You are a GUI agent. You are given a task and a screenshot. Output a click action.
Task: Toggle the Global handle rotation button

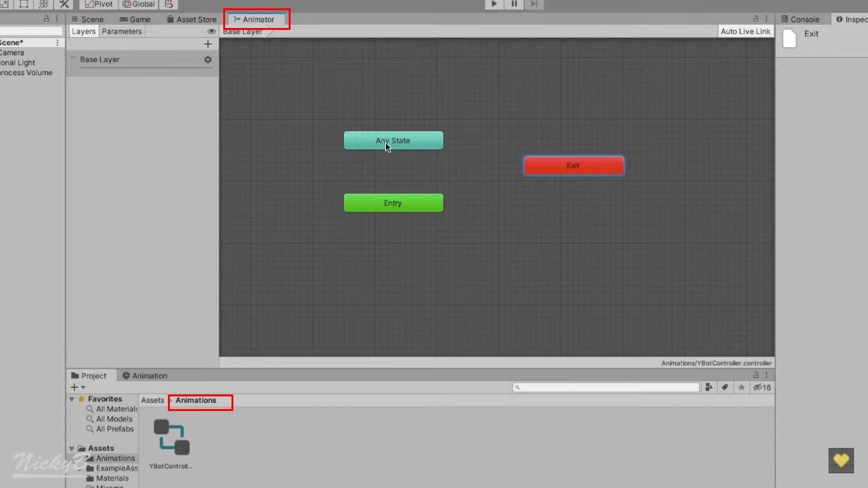pyautogui.click(x=138, y=4)
